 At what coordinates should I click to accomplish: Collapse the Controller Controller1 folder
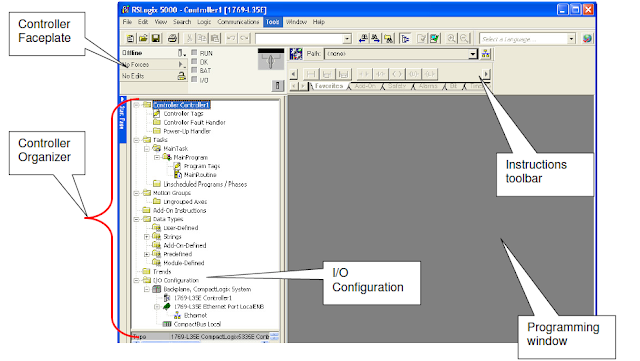(137, 105)
